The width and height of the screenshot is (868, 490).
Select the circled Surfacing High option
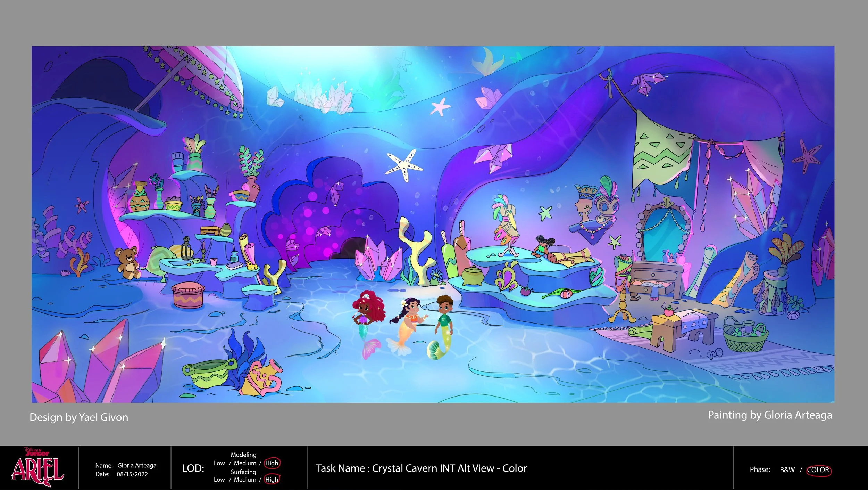[x=272, y=480]
